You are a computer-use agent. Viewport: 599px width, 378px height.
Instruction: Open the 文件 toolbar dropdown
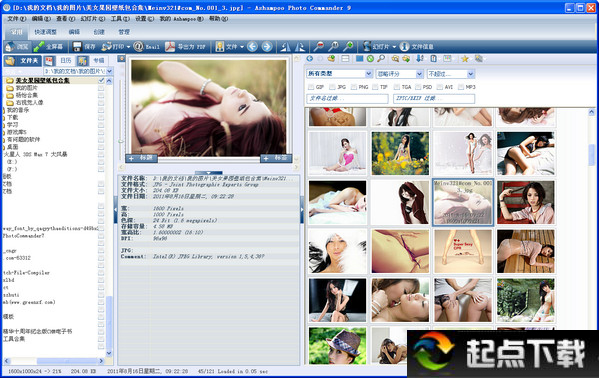coord(242,47)
